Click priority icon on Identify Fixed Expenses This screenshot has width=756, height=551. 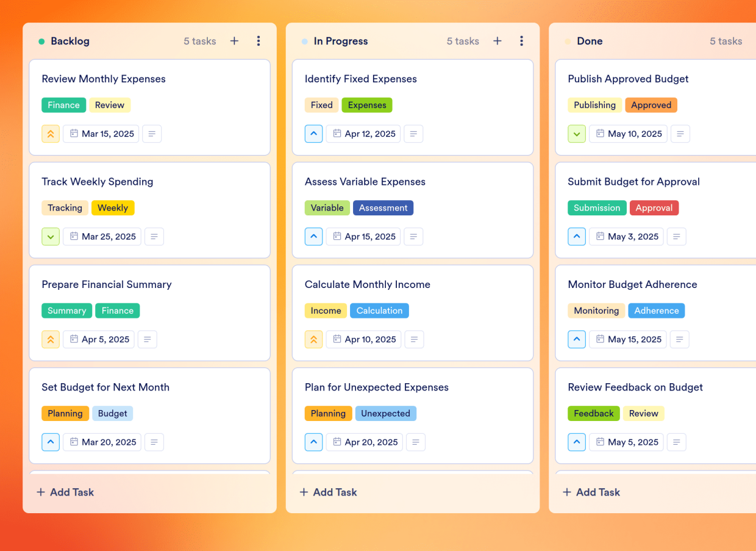coord(313,134)
